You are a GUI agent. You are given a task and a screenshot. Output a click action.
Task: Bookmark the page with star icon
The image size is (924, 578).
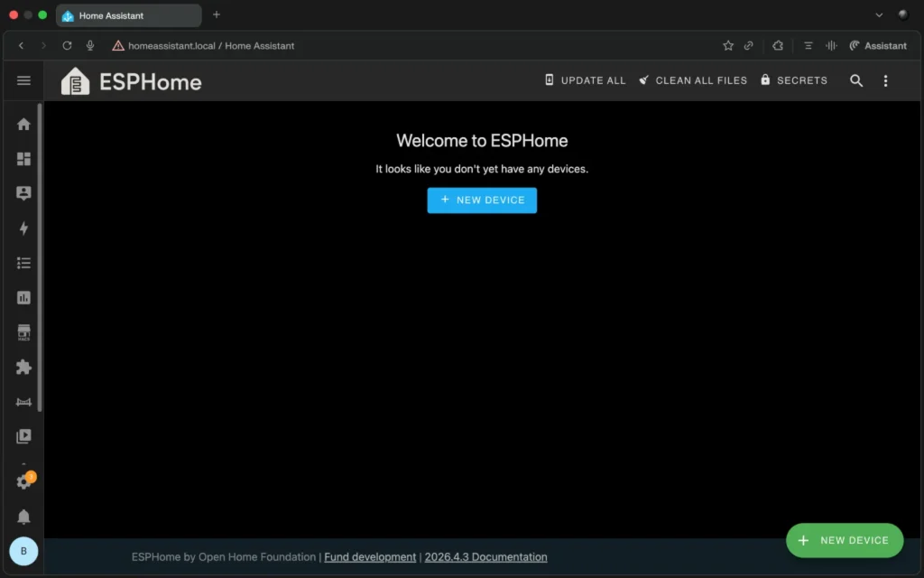coord(728,45)
